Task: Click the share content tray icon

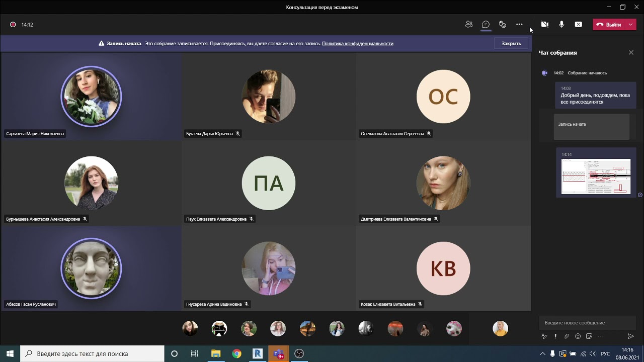Action: click(579, 24)
